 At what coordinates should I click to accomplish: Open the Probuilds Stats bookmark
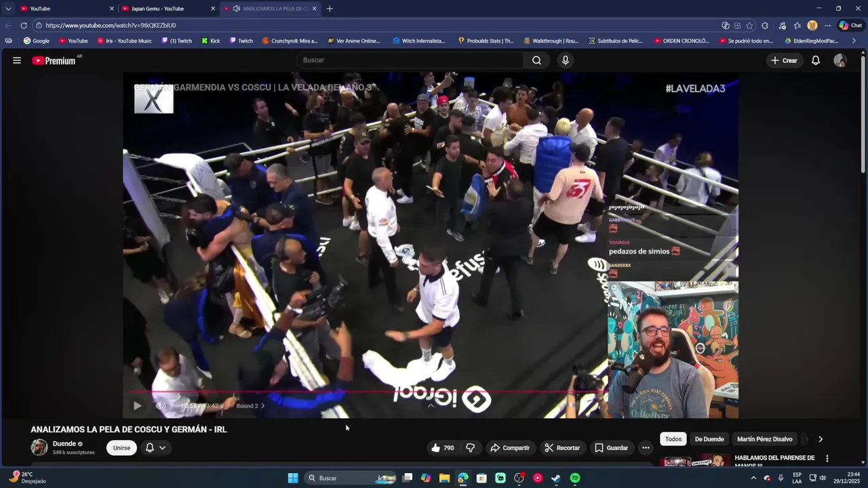click(486, 41)
